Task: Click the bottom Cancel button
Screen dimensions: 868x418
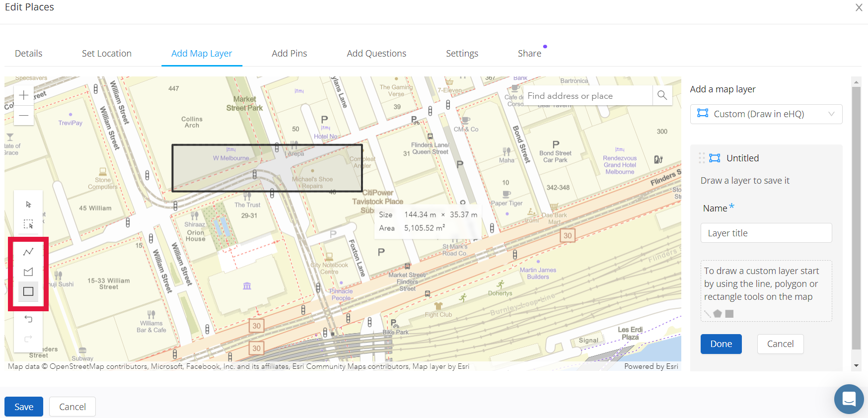Action: click(x=72, y=407)
